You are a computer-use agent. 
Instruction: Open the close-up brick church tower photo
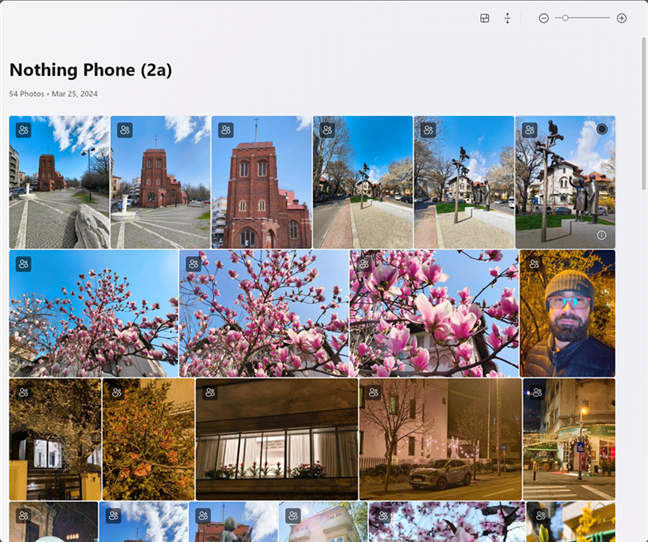262,182
